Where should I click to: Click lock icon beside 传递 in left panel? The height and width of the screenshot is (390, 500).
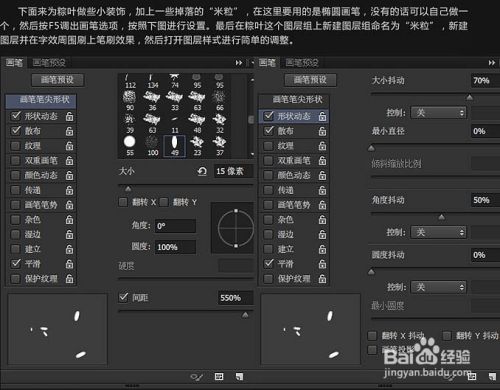click(x=69, y=190)
